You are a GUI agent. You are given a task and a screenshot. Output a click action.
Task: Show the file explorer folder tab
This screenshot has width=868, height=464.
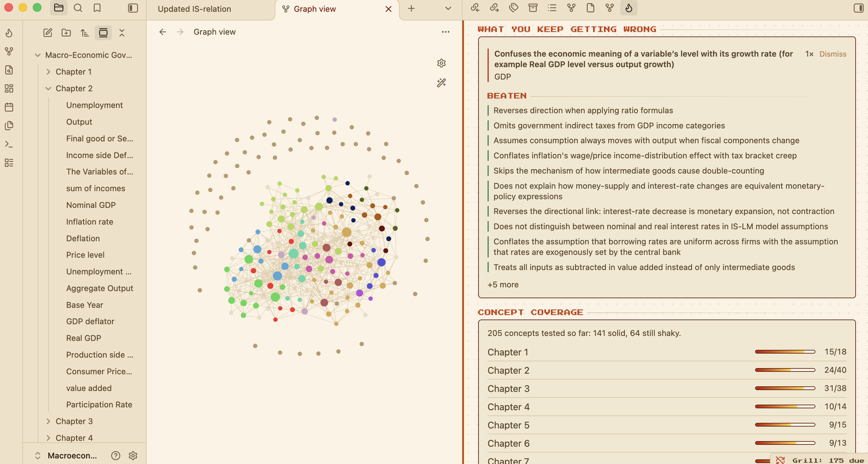click(59, 8)
